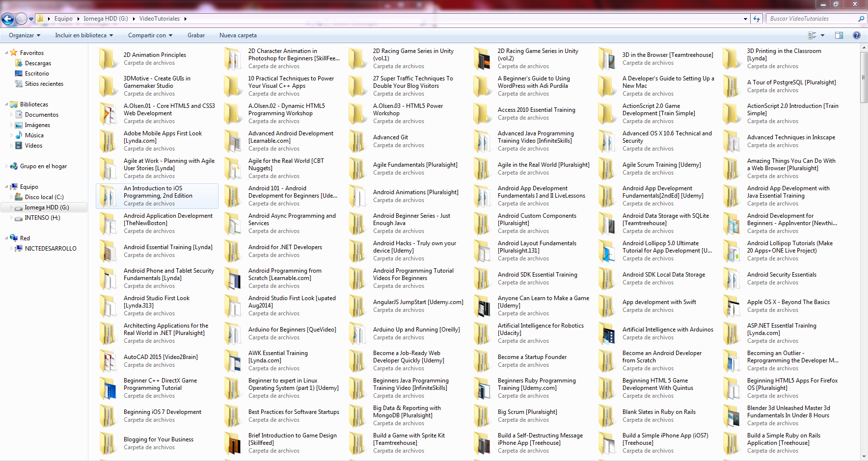This screenshot has width=868, height=461.
Task: Select 'Access 2010 Essential Training' folder
Action: 531,114
